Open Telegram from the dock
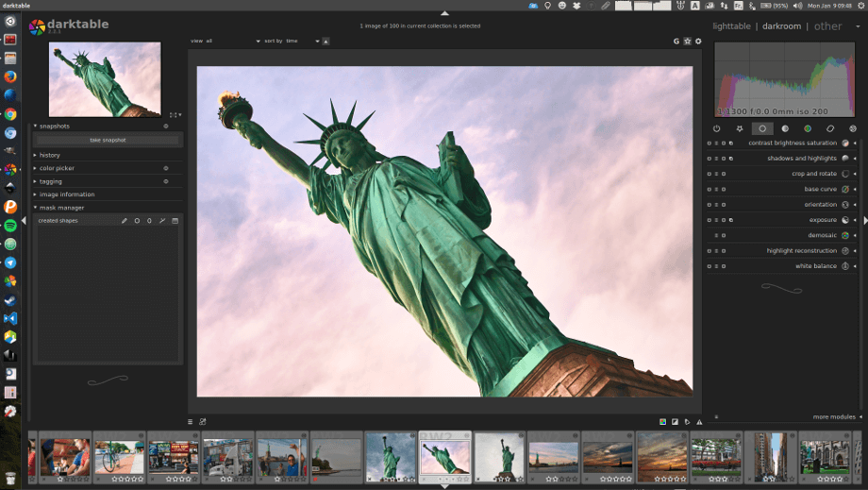Screen dimensions: 868x490 pos(10,262)
